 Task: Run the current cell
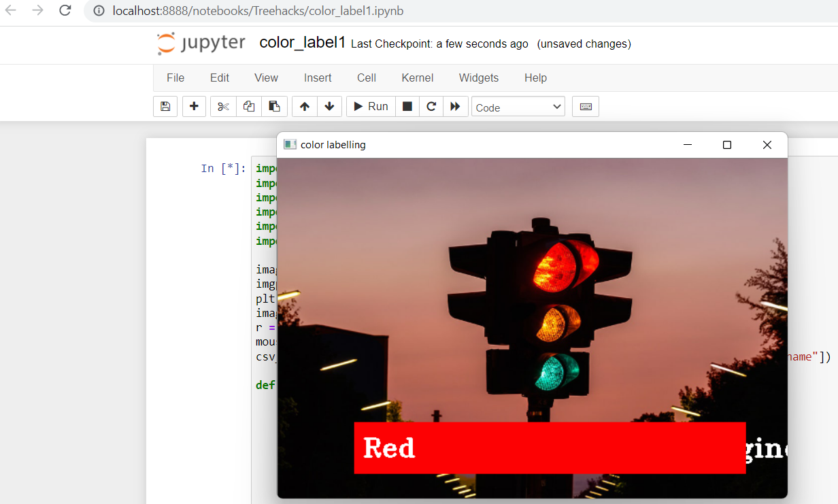tap(370, 106)
